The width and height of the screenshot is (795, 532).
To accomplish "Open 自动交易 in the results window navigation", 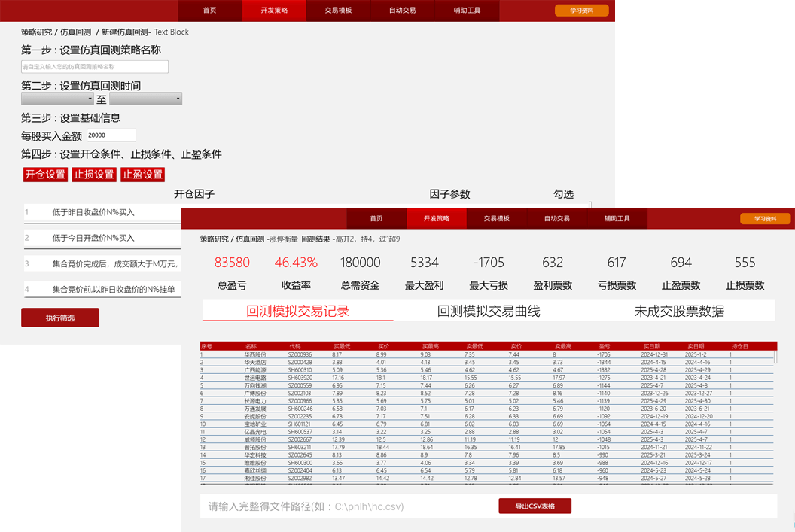I will point(557,219).
